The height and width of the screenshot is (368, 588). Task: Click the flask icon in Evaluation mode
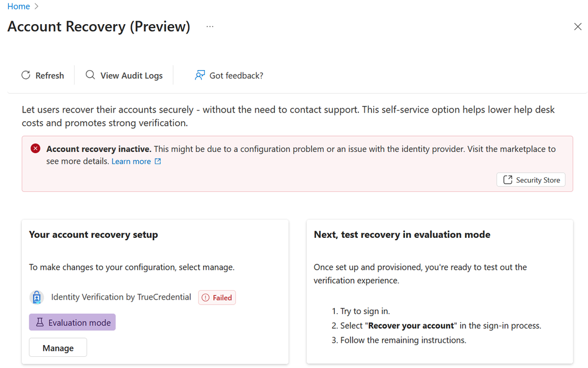40,323
